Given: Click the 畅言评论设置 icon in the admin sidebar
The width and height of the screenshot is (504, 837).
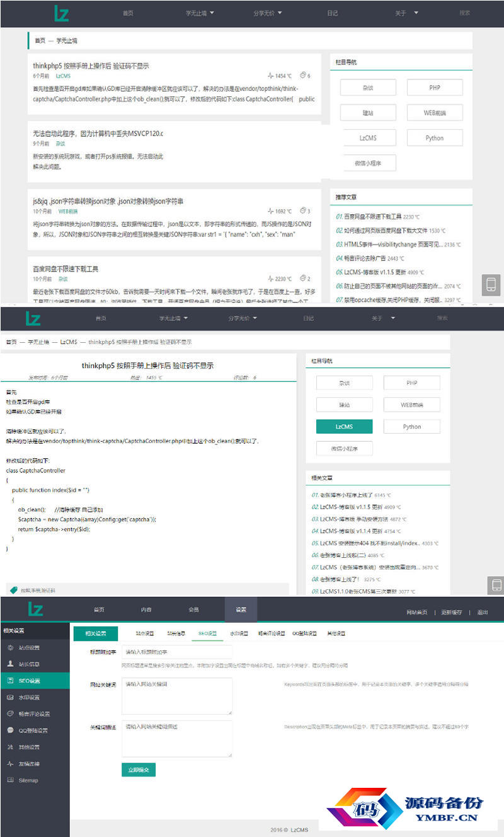Looking at the screenshot, I should 10,713.
